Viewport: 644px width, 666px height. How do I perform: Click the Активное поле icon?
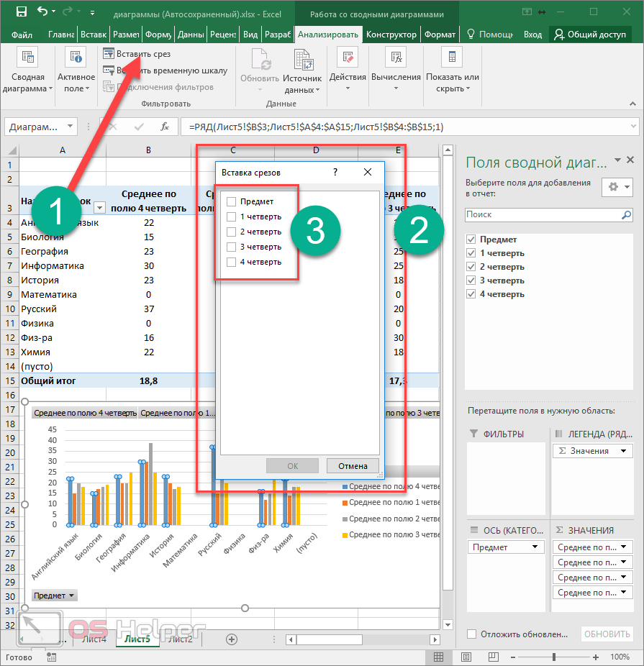click(x=76, y=59)
